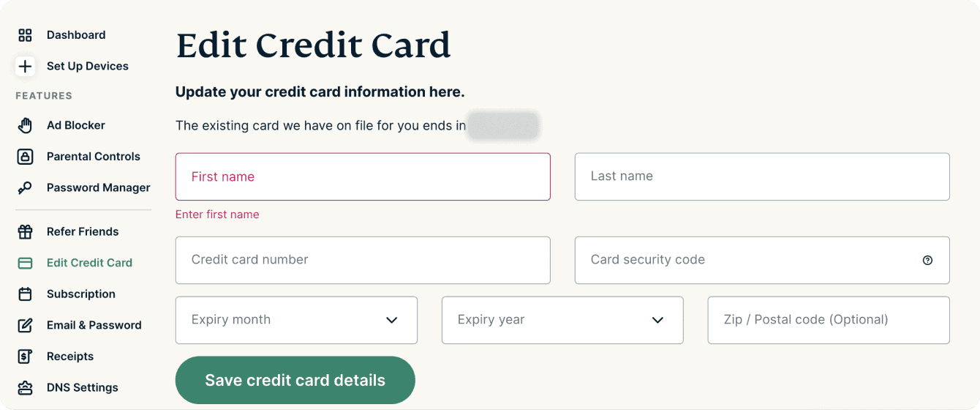The height and width of the screenshot is (410, 980).
Task: Click into the Last name field
Action: tap(762, 176)
